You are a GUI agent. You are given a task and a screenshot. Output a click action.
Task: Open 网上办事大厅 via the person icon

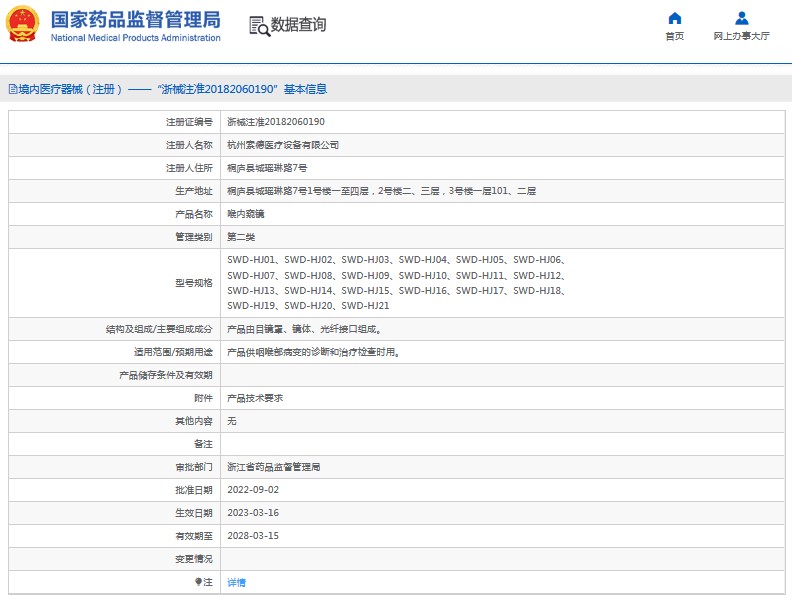click(741, 18)
